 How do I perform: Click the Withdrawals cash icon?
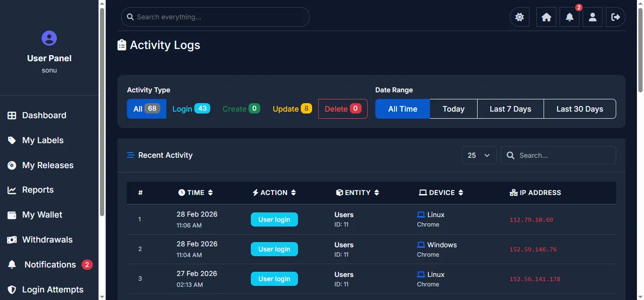pyautogui.click(x=12, y=240)
